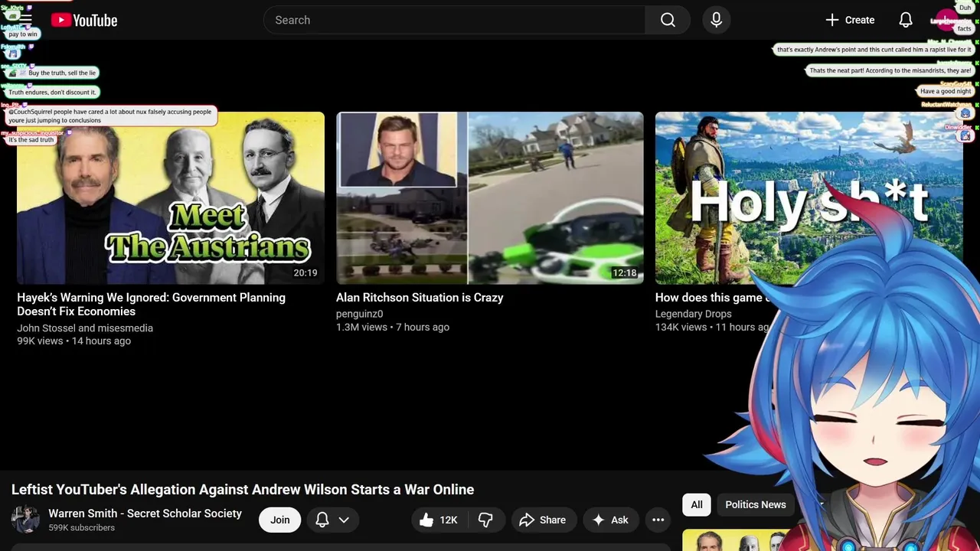
Task: Go to YouTube home via logo
Action: 84,21
